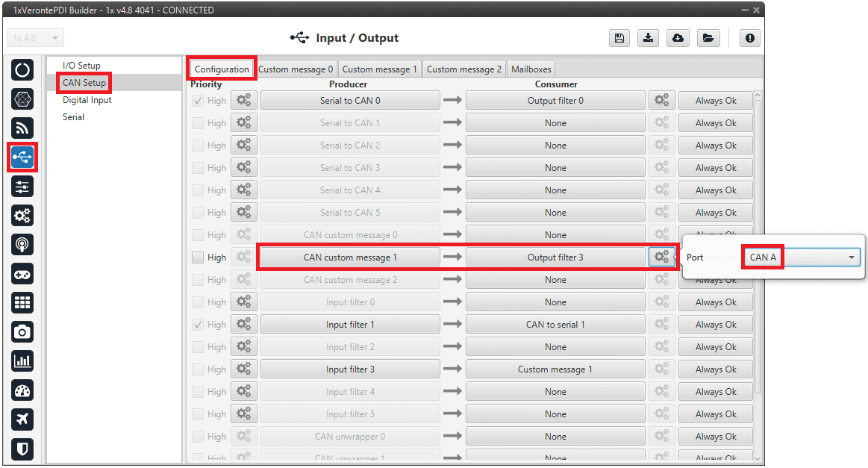Click the save (floppy disk) icon

[x=619, y=38]
